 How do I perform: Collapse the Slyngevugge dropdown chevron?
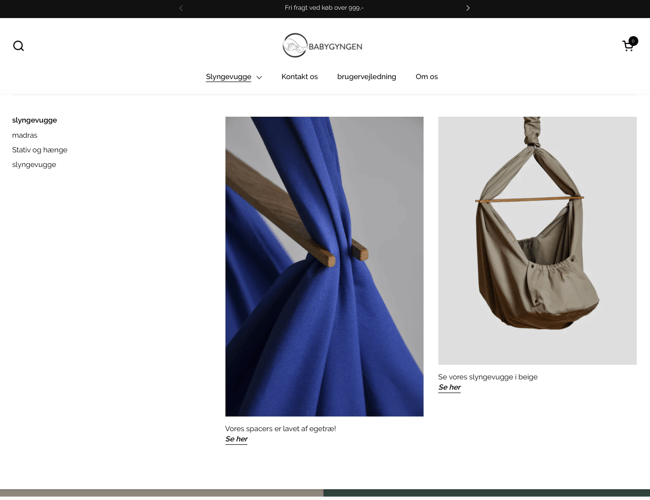259,77
